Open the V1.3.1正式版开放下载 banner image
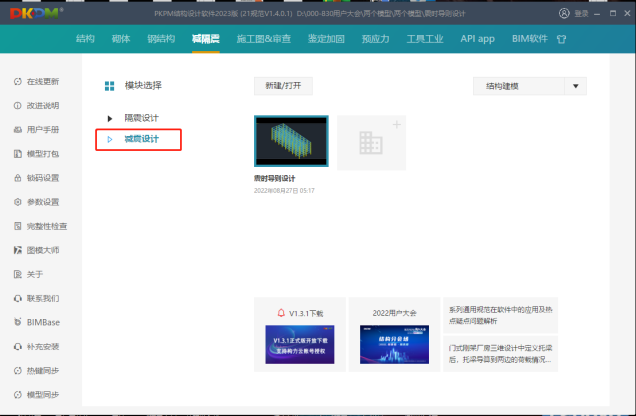This screenshot has height=416, width=636. point(300,344)
